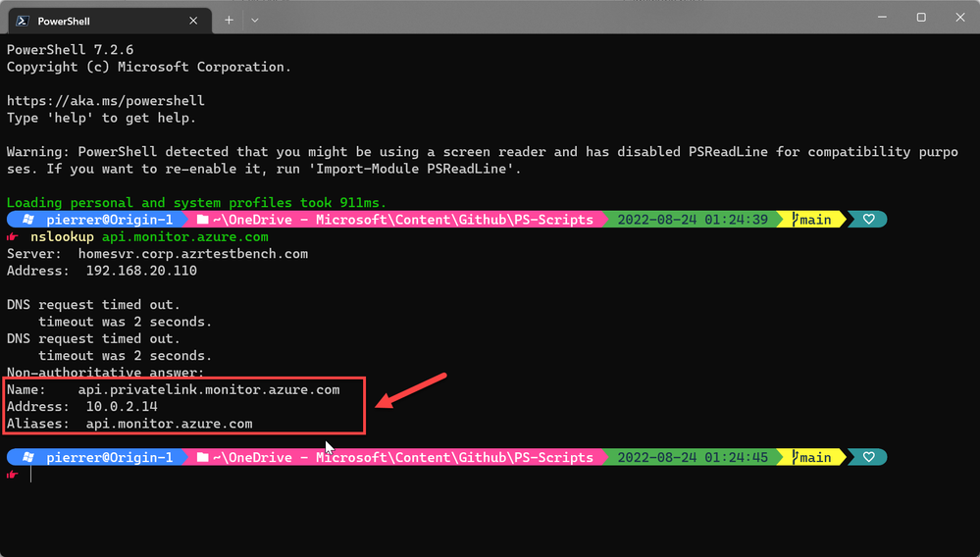This screenshot has width=980, height=557.
Task: Click the homesvr.corp.azrtestbench.com server name
Action: click(x=193, y=254)
